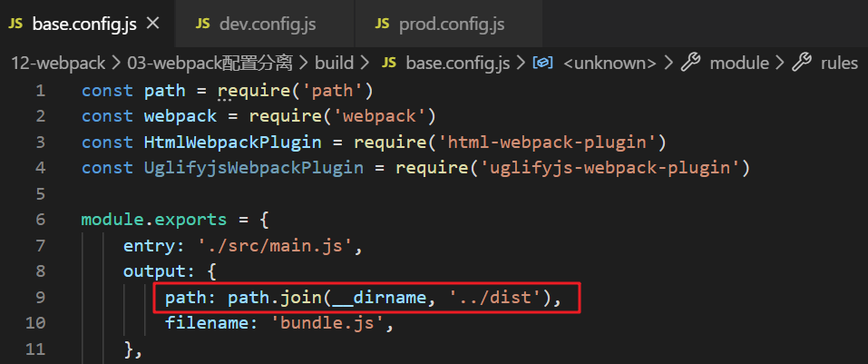Switch to the base.config.js tab
This screenshot has width=868, height=364.
tap(87, 24)
